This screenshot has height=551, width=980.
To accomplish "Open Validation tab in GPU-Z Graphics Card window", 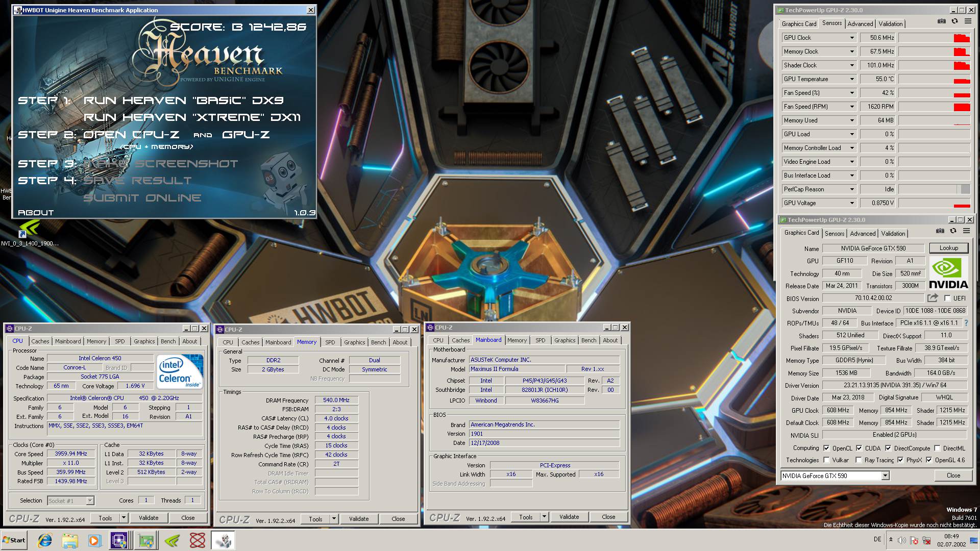I will pyautogui.click(x=893, y=234).
